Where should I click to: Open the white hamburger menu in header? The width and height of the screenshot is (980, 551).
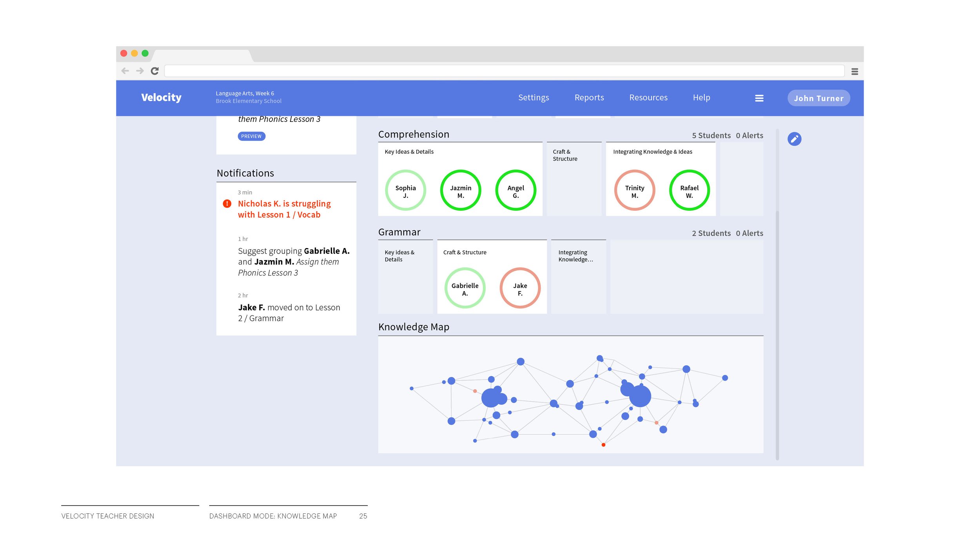click(x=759, y=98)
